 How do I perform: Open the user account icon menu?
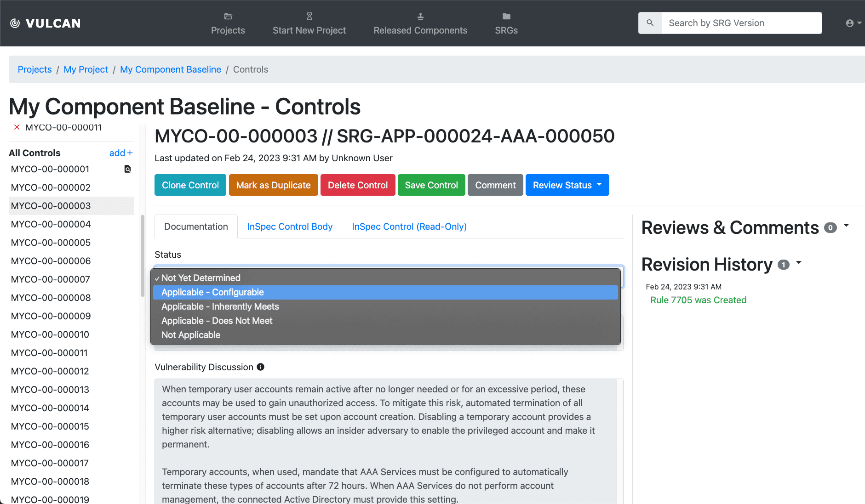850,23
